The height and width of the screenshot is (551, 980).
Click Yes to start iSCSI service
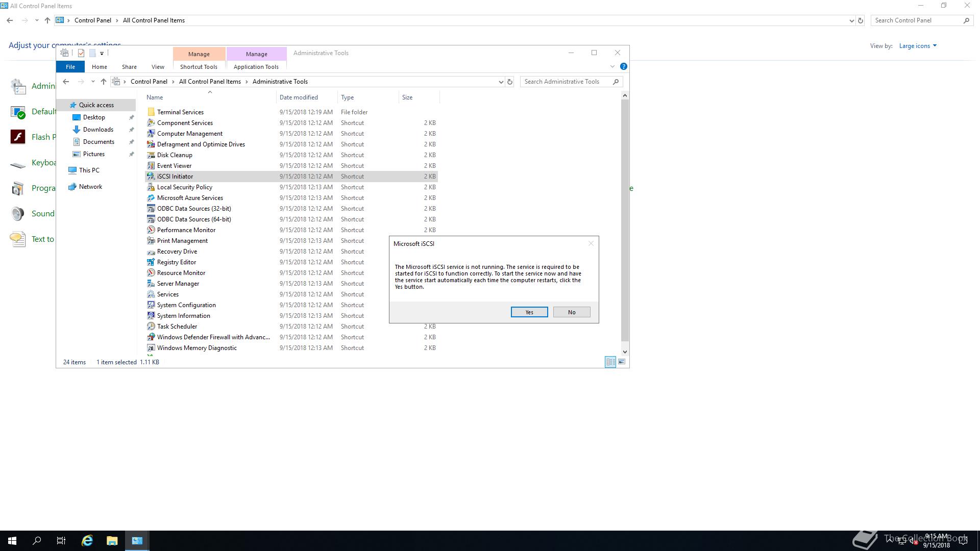(x=529, y=312)
